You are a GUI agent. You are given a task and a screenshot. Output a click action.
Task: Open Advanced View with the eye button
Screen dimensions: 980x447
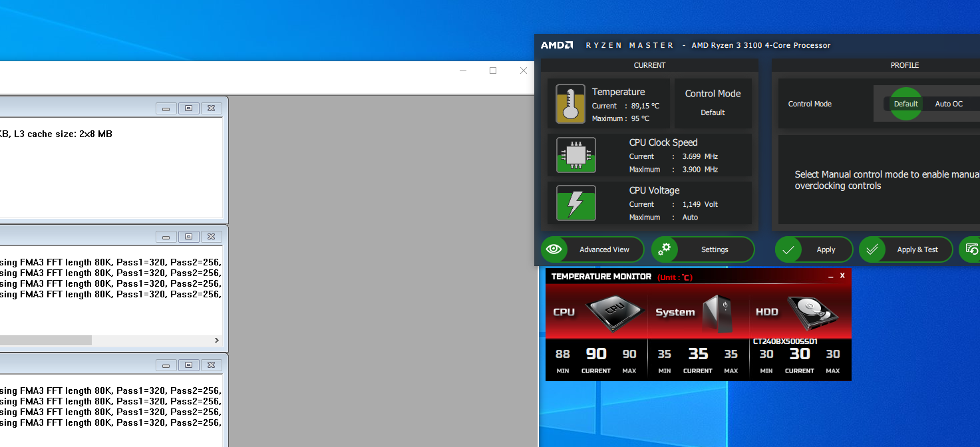[x=592, y=249]
